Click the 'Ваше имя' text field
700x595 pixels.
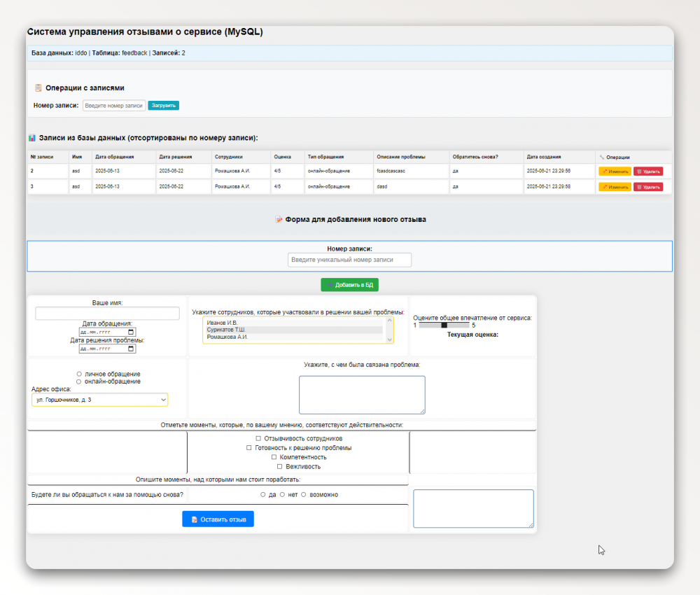click(107, 314)
